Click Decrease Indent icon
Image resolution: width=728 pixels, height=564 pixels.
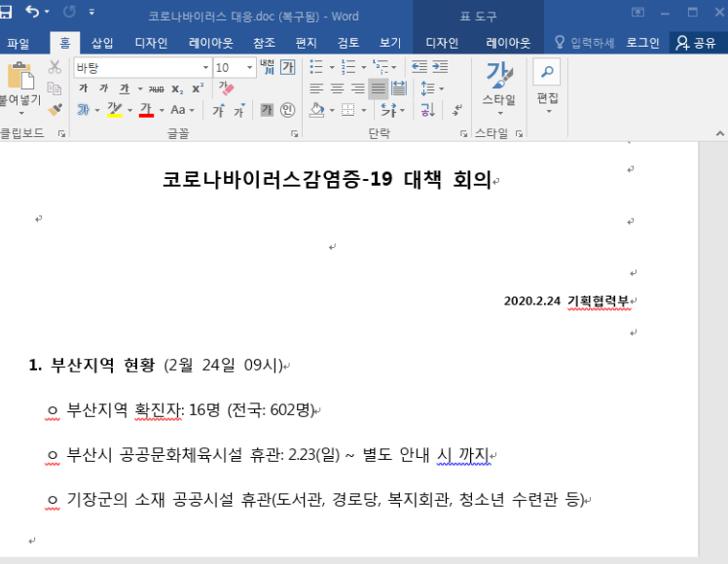(419, 67)
